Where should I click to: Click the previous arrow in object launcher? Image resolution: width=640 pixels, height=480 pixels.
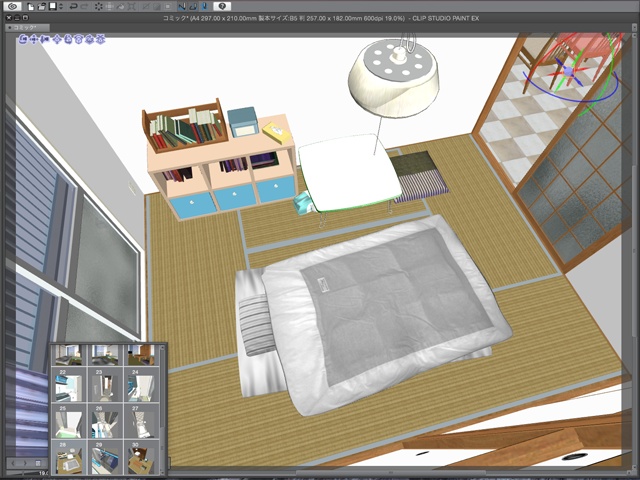[x=13, y=463]
